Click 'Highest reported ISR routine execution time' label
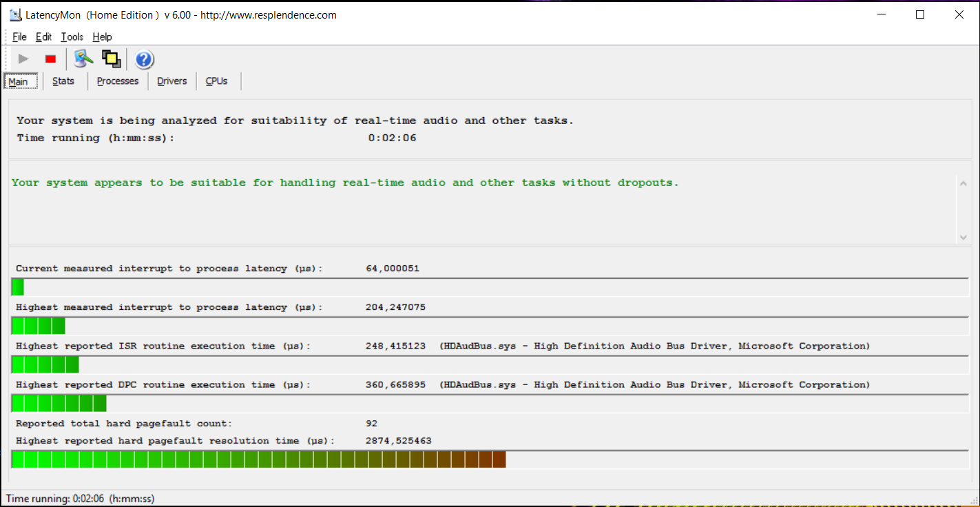980x507 pixels. pyautogui.click(x=163, y=346)
